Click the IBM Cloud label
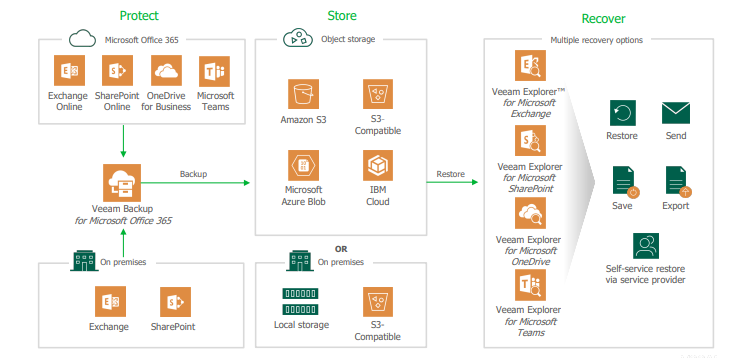Image resolution: width=742 pixels, height=360 pixels. click(x=378, y=196)
